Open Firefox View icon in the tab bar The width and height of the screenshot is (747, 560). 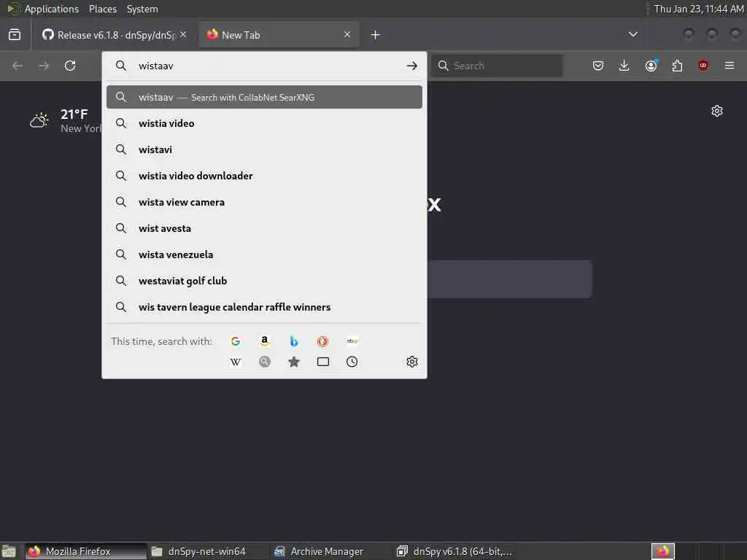15,35
